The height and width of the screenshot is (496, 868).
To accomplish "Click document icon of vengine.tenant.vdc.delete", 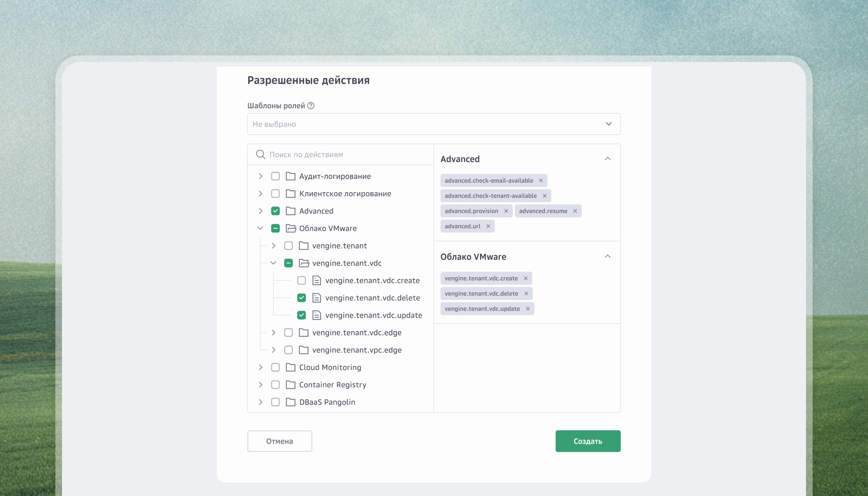I will [317, 298].
